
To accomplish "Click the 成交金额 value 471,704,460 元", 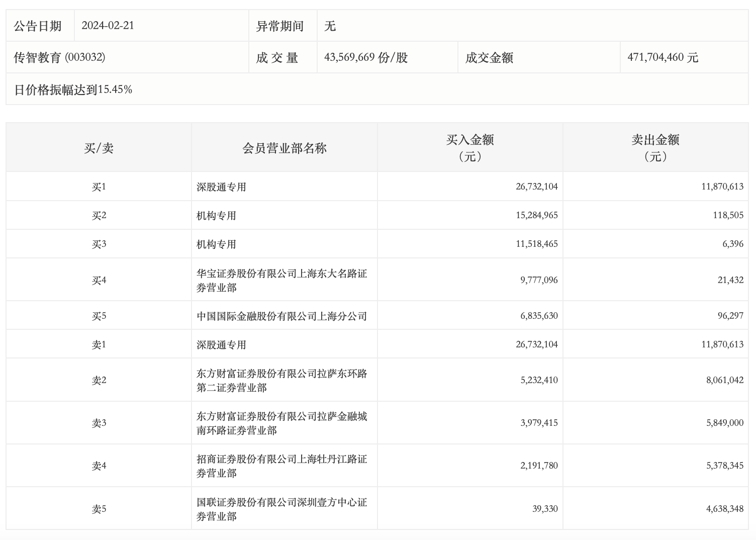I will point(663,57).
